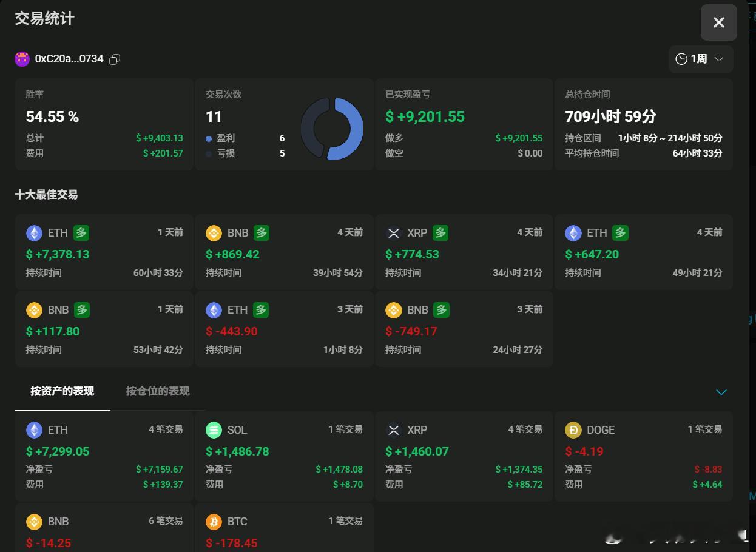Click the blue 盈利 legend dot

[209, 139]
